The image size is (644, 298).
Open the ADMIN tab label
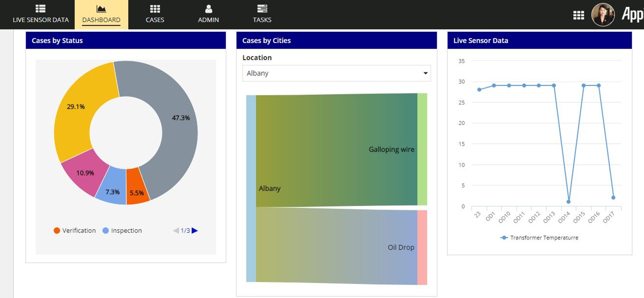coord(208,20)
